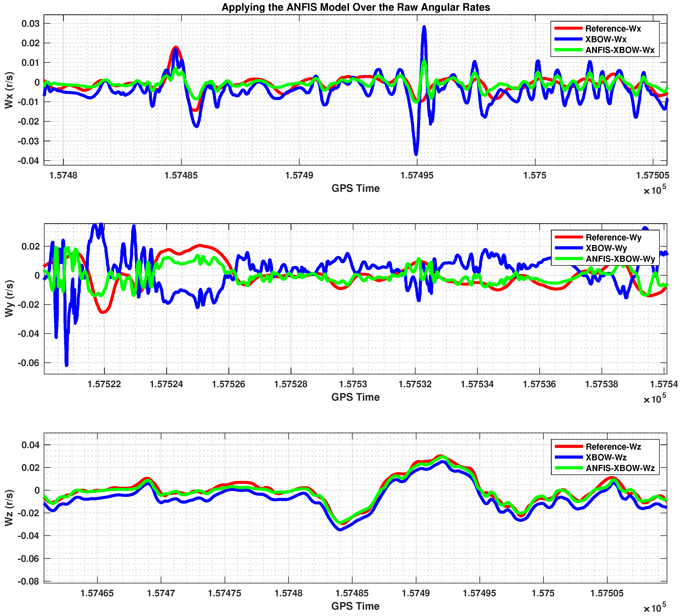Click the XBOW-Wx legend label

[x=606, y=39]
